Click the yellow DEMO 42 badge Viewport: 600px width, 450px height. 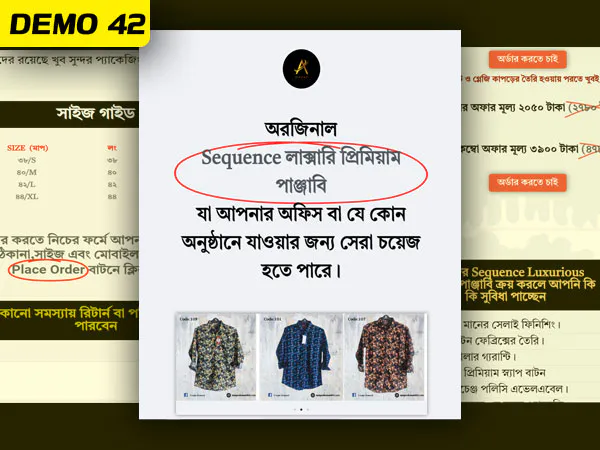(75, 23)
